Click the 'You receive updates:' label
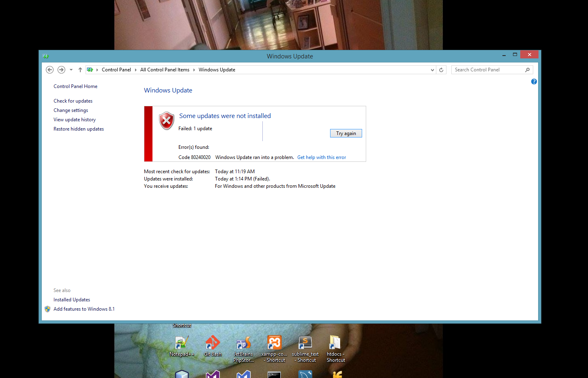Image resolution: width=588 pixels, height=378 pixels. click(x=166, y=186)
